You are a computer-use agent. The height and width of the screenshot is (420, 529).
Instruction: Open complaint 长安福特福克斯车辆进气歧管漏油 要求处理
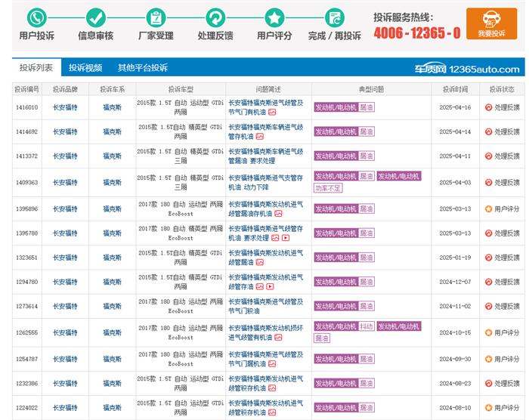(x=266, y=156)
